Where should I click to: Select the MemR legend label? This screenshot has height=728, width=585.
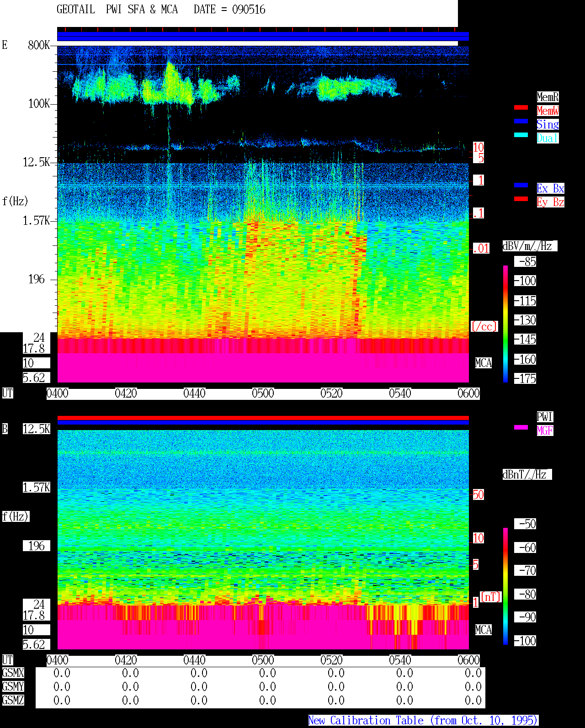pos(548,97)
